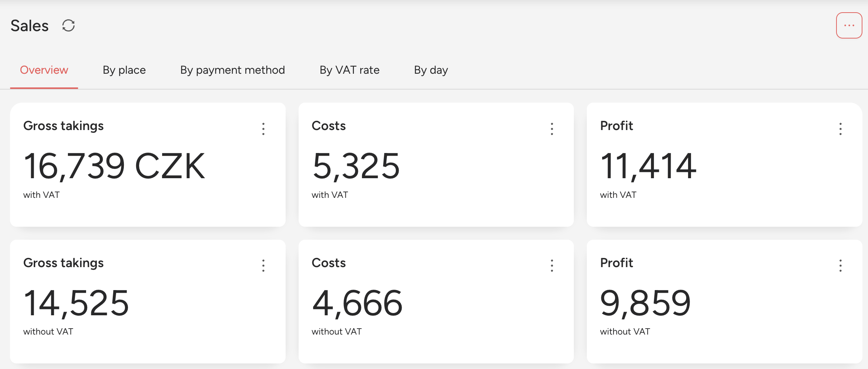Switch to the By payment method tab
This screenshot has height=369, width=868.
pyautogui.click(x=233, y=70)
